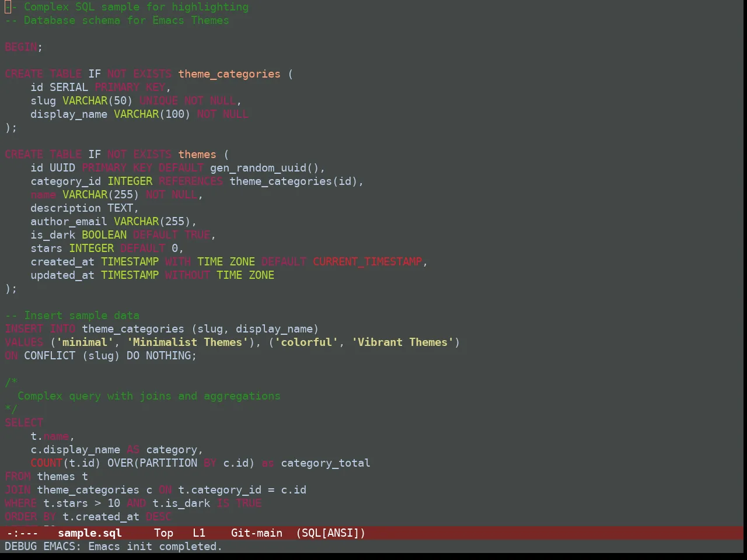
Task: Click the COUNT function keyword
Action: click(x=47, y=463)
